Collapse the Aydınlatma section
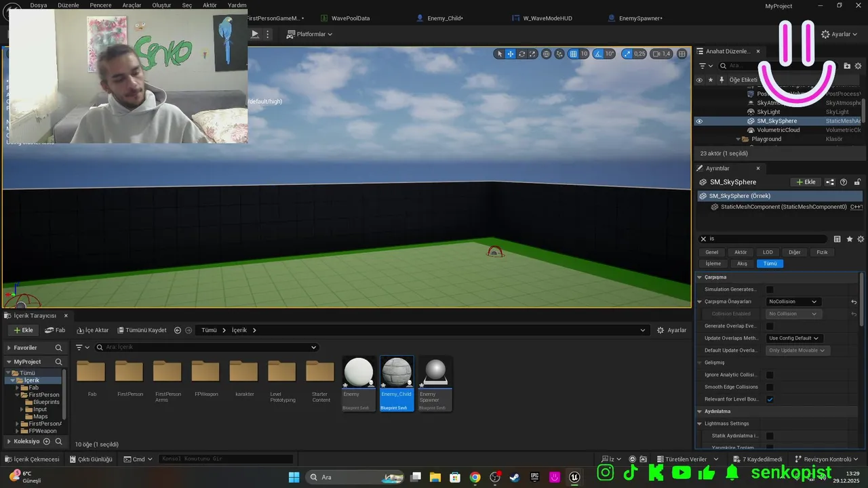 [x=699, y=411]
